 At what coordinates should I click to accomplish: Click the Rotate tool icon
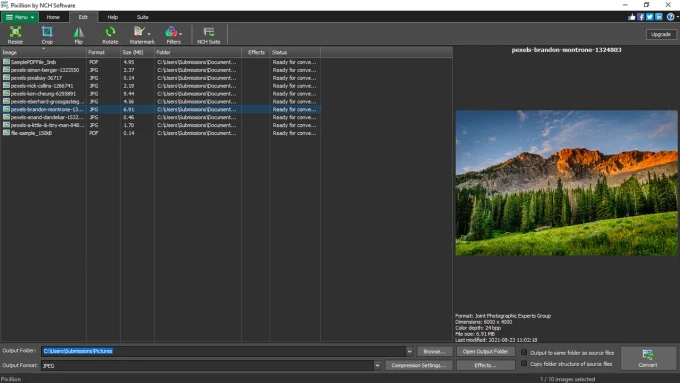point(110,35)
